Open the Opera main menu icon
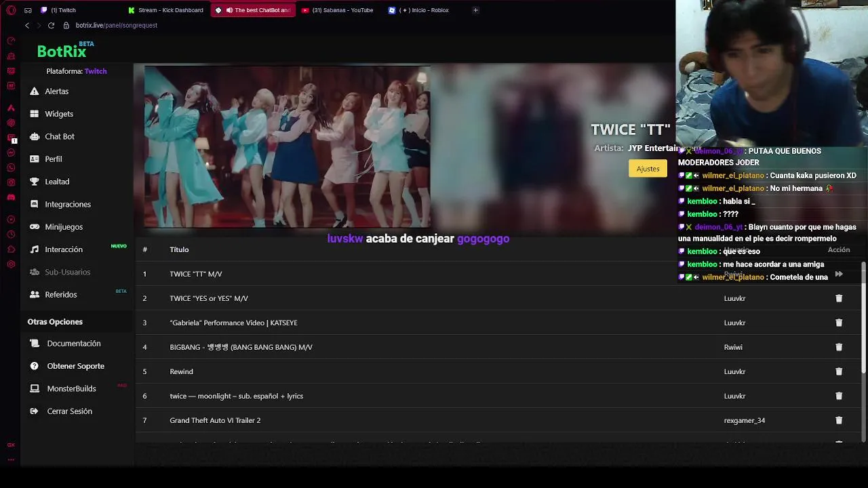This screenshot has width=868, height=488. tap(11, 10)
